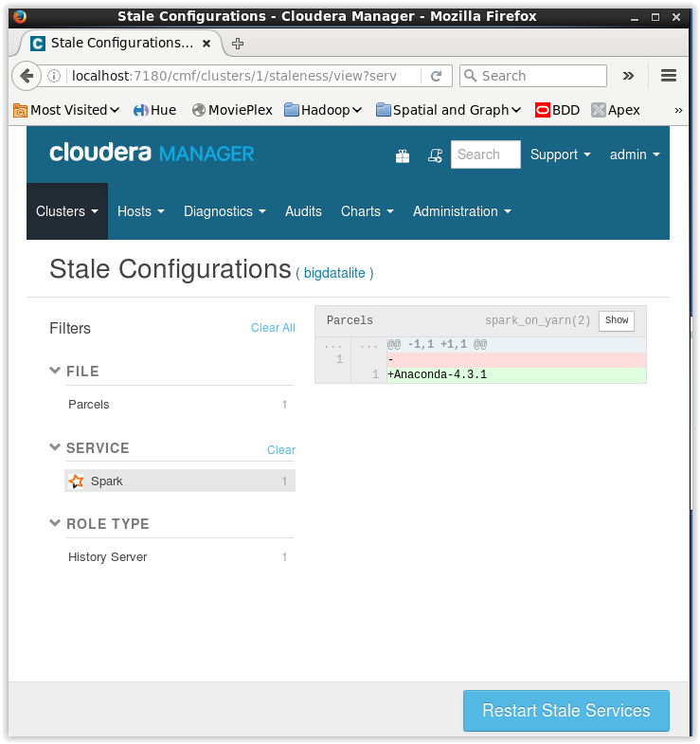Open the Clusters menu
This screenshot has width=700, height=744.
tap(67, 211)
